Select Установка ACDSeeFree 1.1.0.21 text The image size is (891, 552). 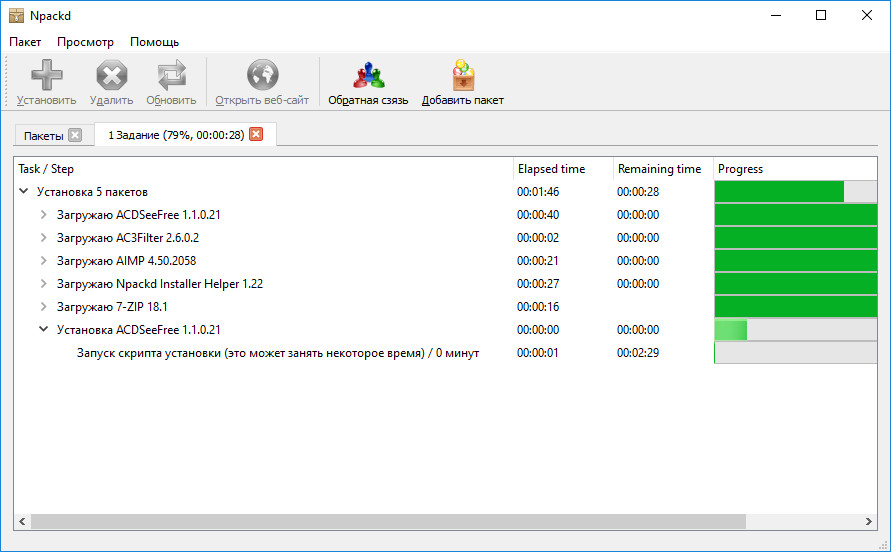point(139,330)
